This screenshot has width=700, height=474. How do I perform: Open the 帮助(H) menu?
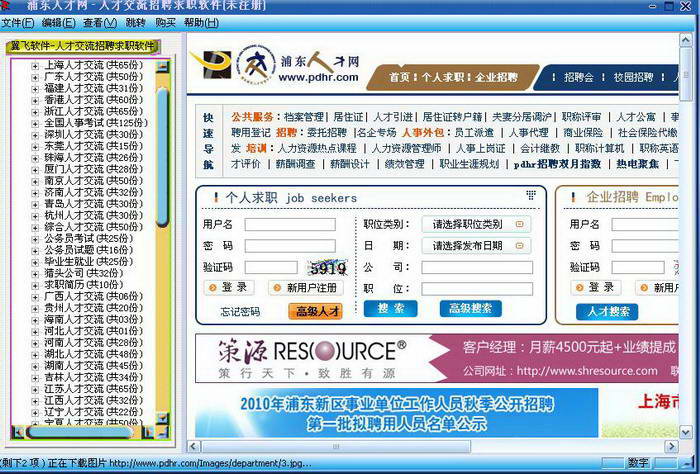(x=201, y=22)
